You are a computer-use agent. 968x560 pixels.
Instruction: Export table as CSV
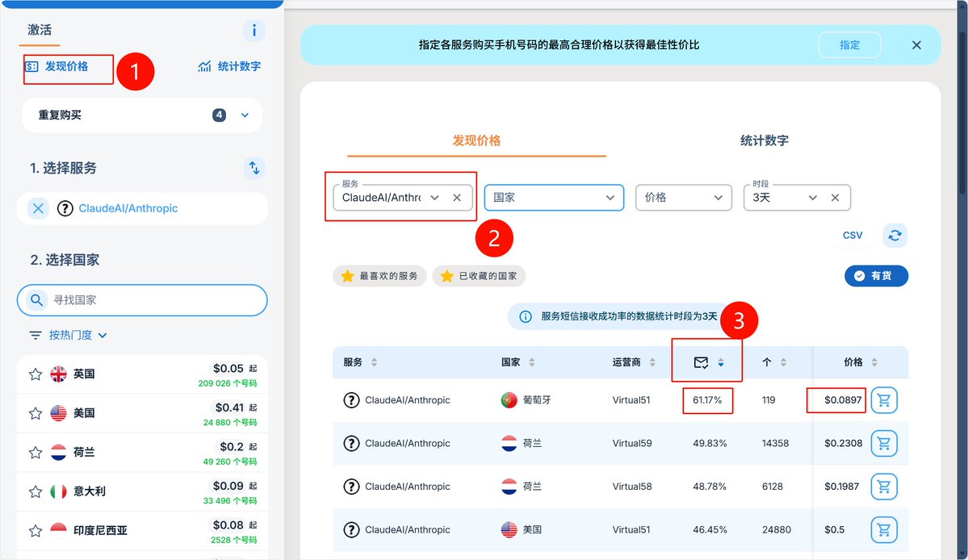pos(853,236)
